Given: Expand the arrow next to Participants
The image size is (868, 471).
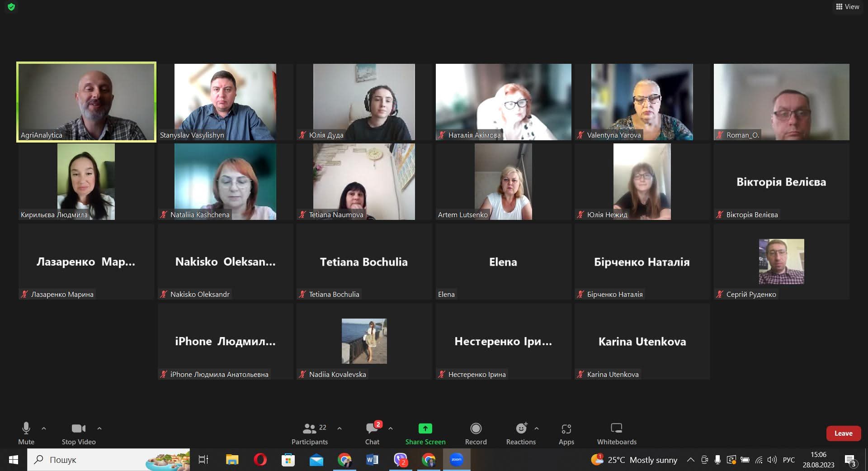Looking at the screenshot, I should pos(340,428).
